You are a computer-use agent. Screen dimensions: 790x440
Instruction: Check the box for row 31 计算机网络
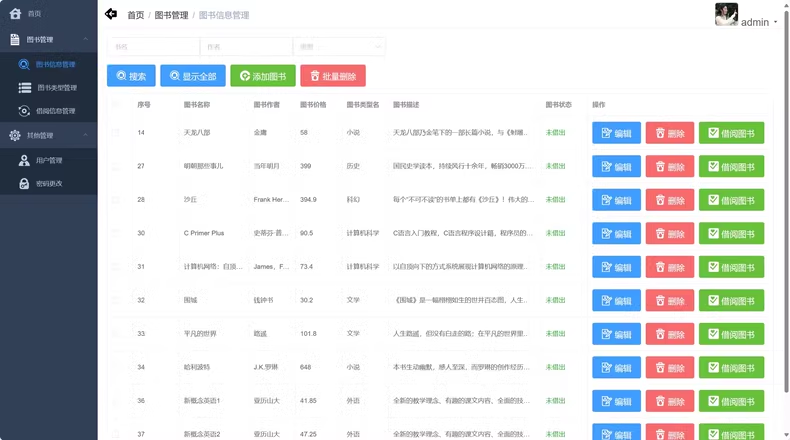click(115, 267)
